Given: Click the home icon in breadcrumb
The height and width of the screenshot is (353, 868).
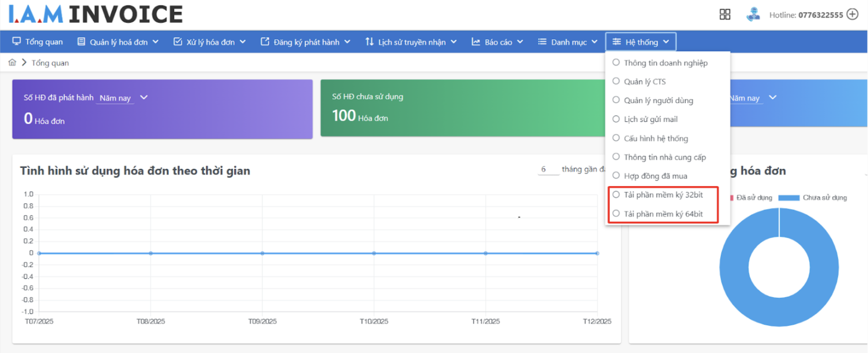Looking at the screenshot, I should pyautogui.click(x=12, y=63).
